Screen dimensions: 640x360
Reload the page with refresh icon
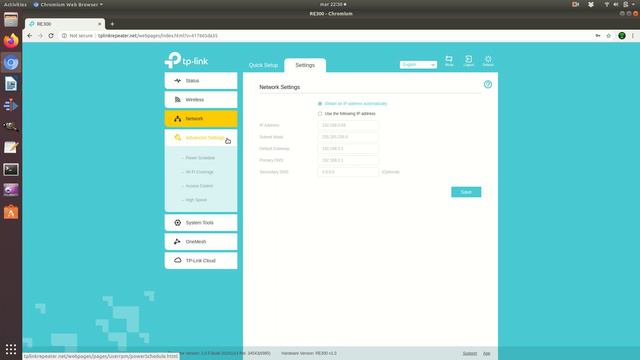[x=51, y=36]
